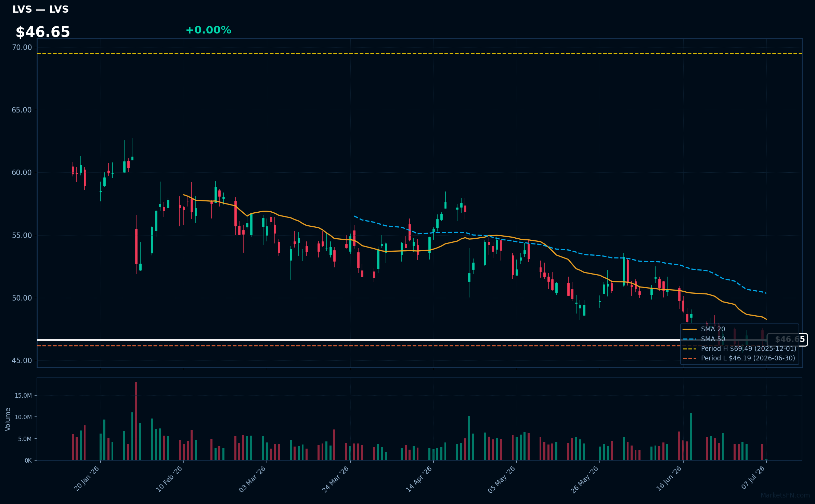Click the 50.00 price axis label

[x=22, y=298]
